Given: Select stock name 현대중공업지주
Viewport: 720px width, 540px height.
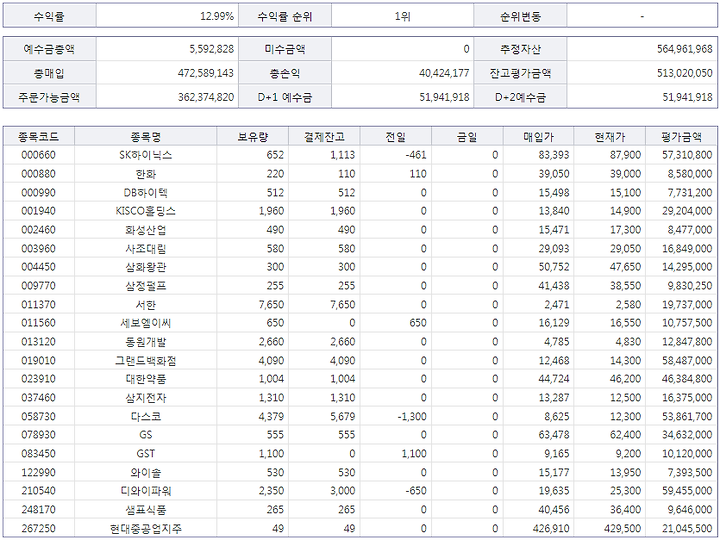Looking at the screenshot, I should [146, 529].
